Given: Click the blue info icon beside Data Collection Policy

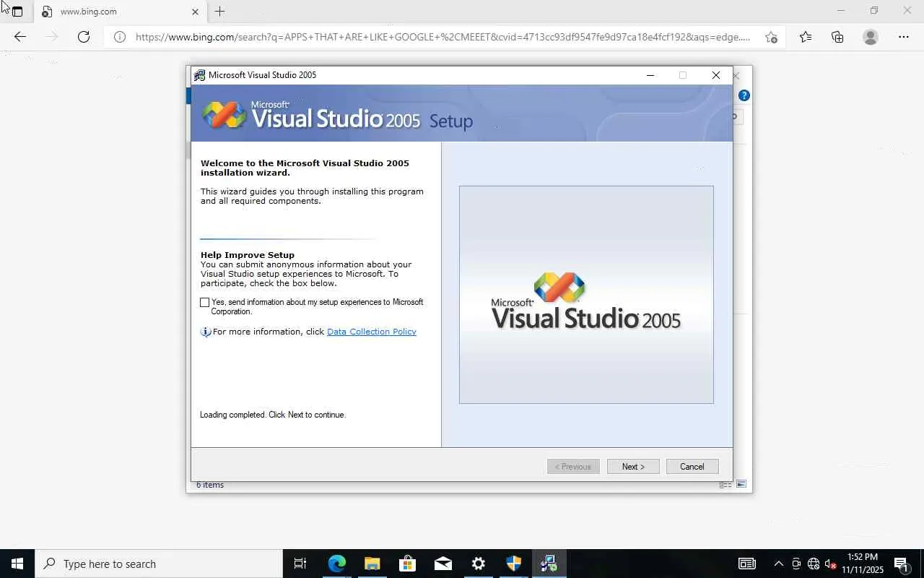Looking at the screenshot, I should point(206,332).
